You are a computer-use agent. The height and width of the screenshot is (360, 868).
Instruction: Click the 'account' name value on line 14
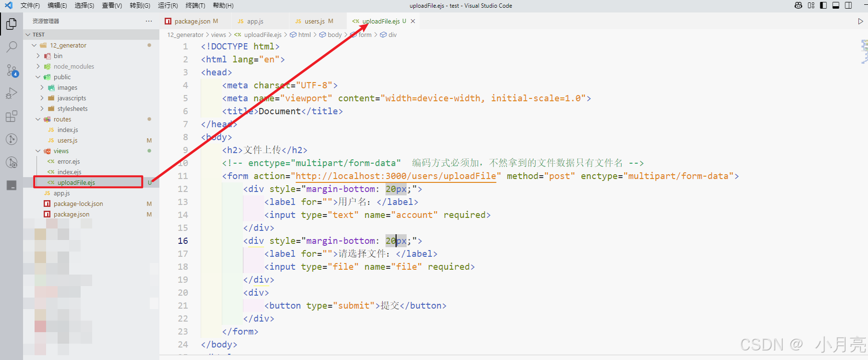tap(414, 215)
